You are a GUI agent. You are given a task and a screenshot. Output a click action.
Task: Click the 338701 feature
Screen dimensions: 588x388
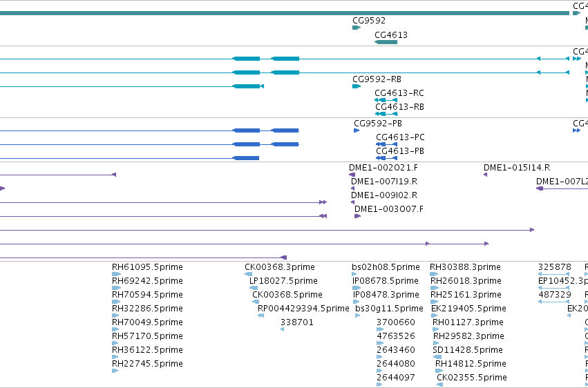click(283, 329)
